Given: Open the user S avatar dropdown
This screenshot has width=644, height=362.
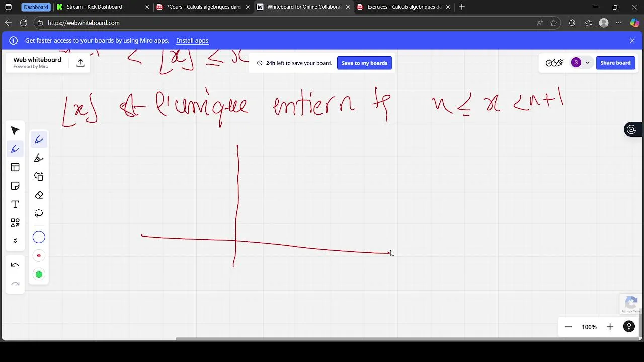Looking at the screenshot, I should click(580, 63).
